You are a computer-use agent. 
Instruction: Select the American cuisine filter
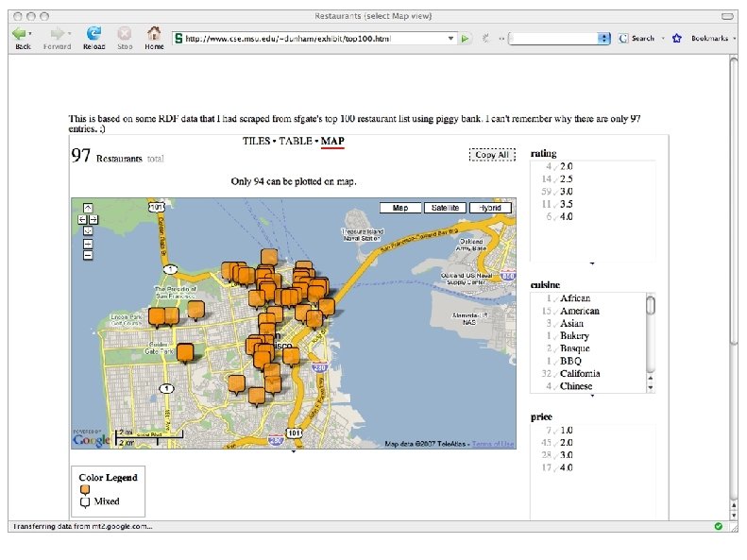[x=579, y=311]
